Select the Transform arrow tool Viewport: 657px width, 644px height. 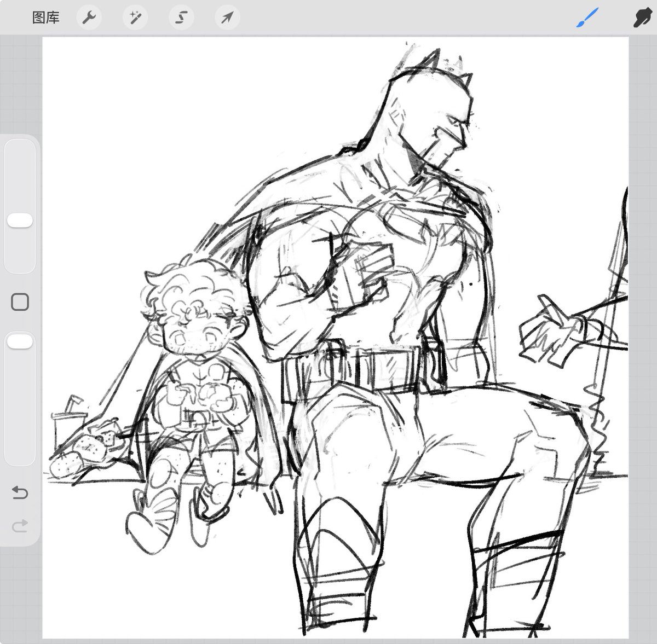227,18
